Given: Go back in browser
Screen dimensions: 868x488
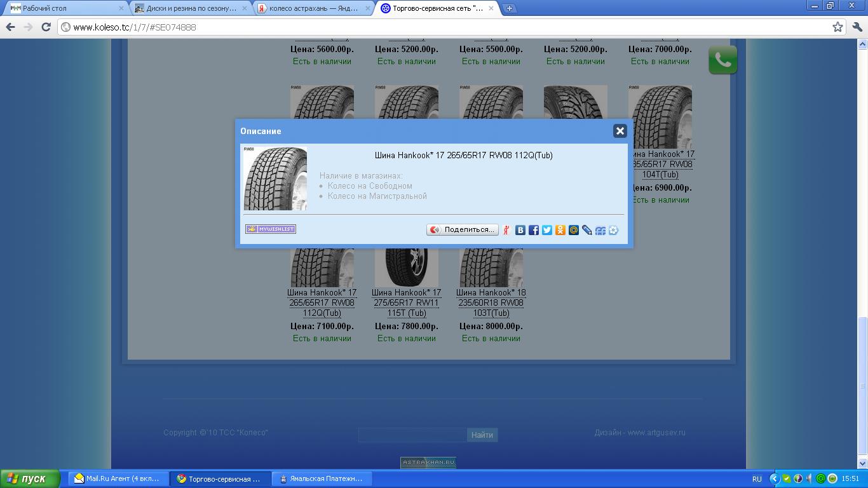Looking at the screenshot, I should pos(10,27).
